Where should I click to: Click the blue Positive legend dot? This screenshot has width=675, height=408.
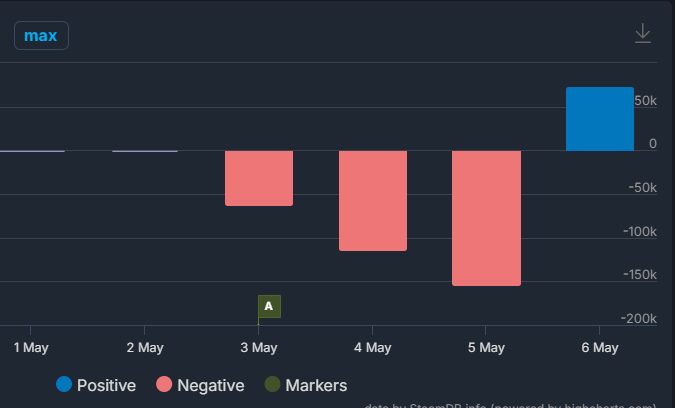[65, 385]
